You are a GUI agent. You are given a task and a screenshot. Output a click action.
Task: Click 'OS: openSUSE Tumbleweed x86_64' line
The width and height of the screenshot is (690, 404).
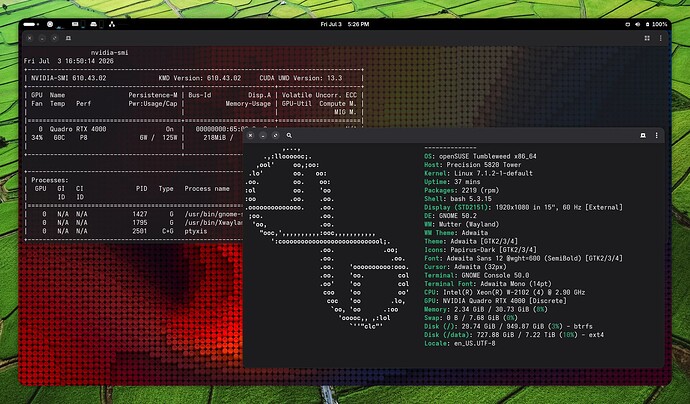[481, 156]
